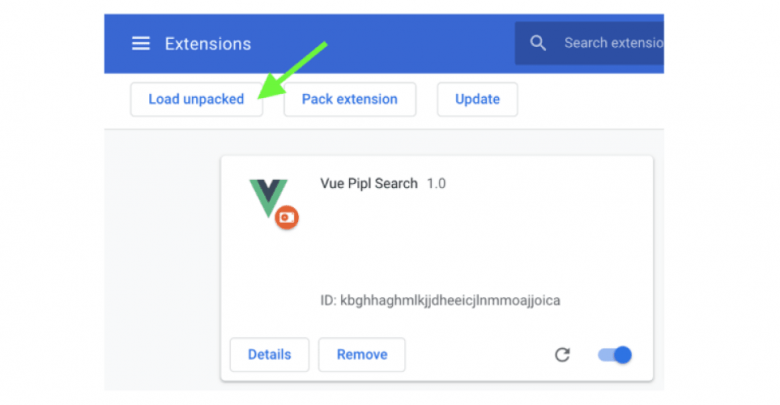Reload the Vue Pipl Search extension
This screenshot has width=780, height=405.
pyautogui.click(x=562, y=355)
